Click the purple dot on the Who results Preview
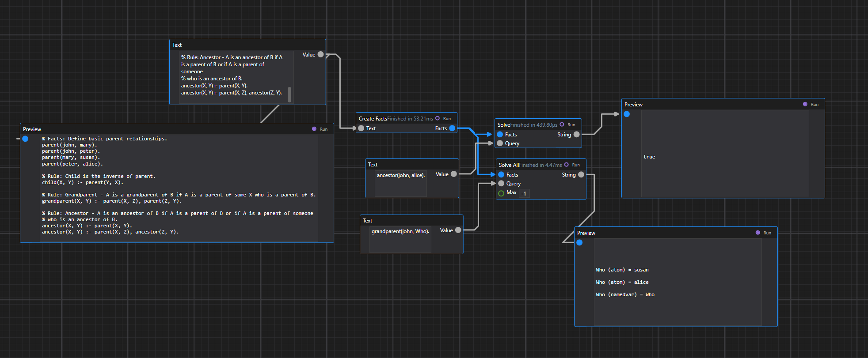Viewport: 868px width, 358px height. pyautogui.click(x=758, y=233)
